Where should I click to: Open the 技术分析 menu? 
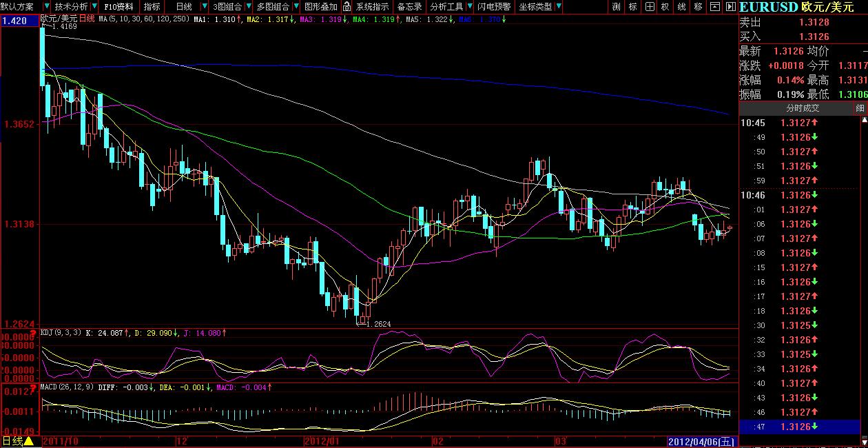[71, 6]
